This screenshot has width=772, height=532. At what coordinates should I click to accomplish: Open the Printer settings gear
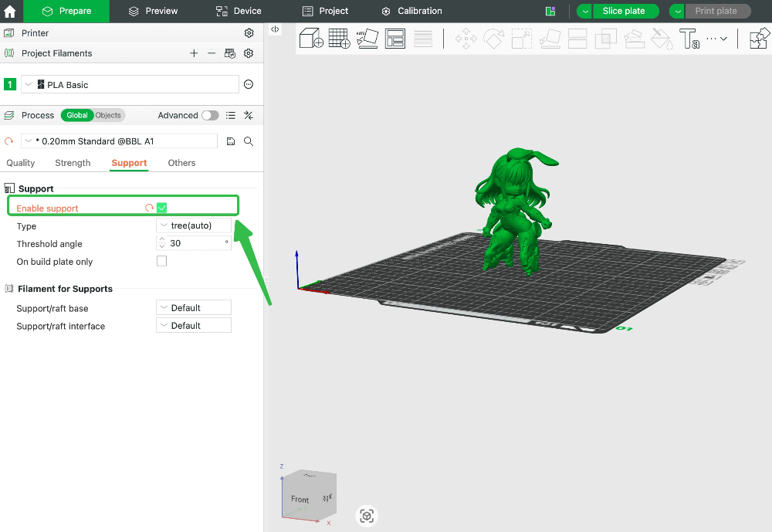pos(249,32)
